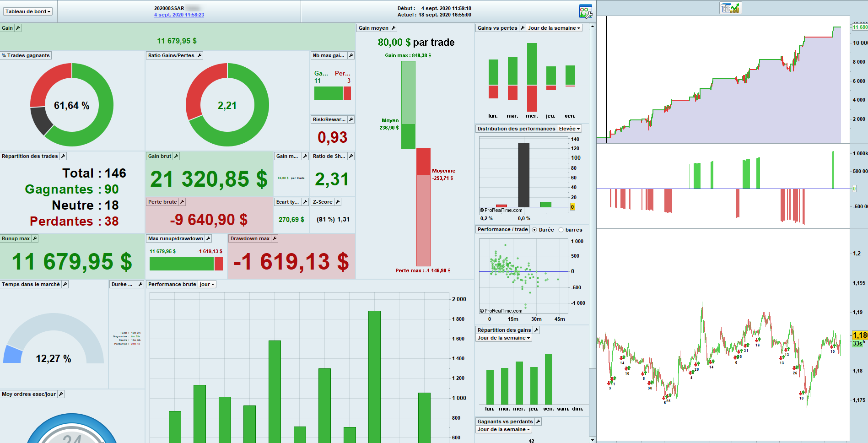Click the chart report icon above equity curve
Viewport: 868px width, 443px height.
click(x=731, y=8)
